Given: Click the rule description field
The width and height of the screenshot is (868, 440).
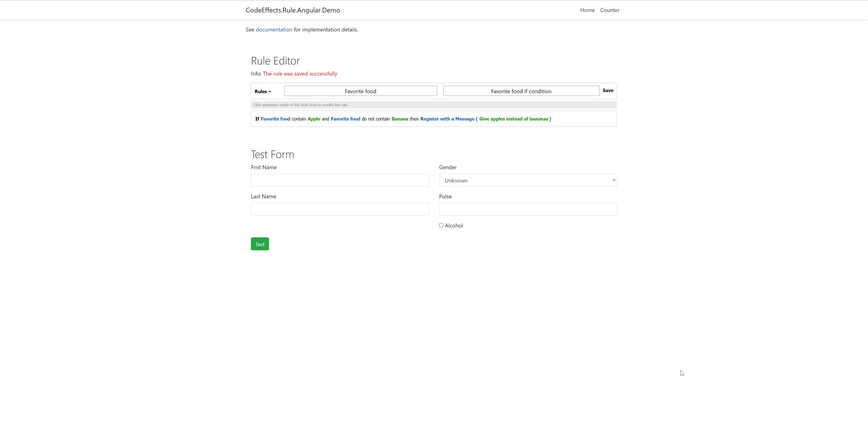Looking at the screenshot, I should pyautogui.click(x=521, y=91).
